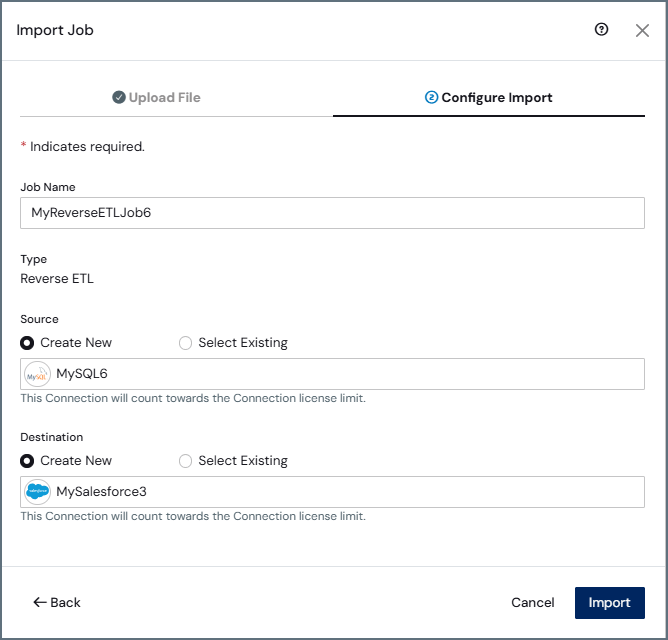
Task: Click the MySalesforce3 destination connection field
Action: pos(332,492)
